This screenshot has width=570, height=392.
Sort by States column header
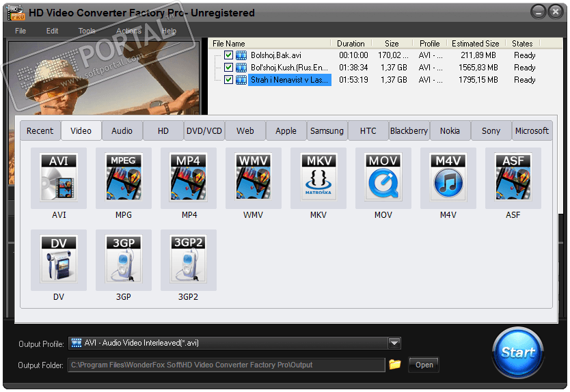coord(522,44)
